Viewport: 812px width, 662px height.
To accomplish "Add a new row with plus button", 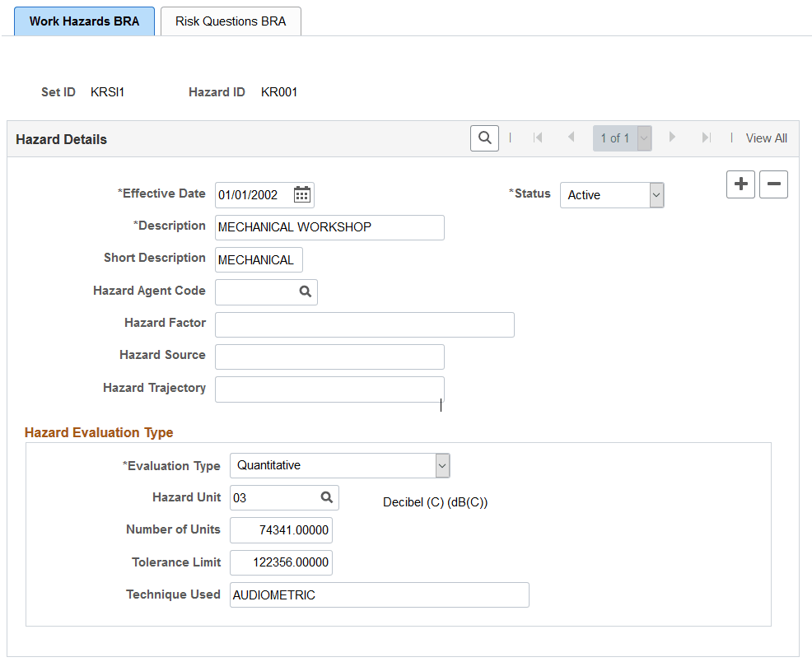I will point(740,184).
